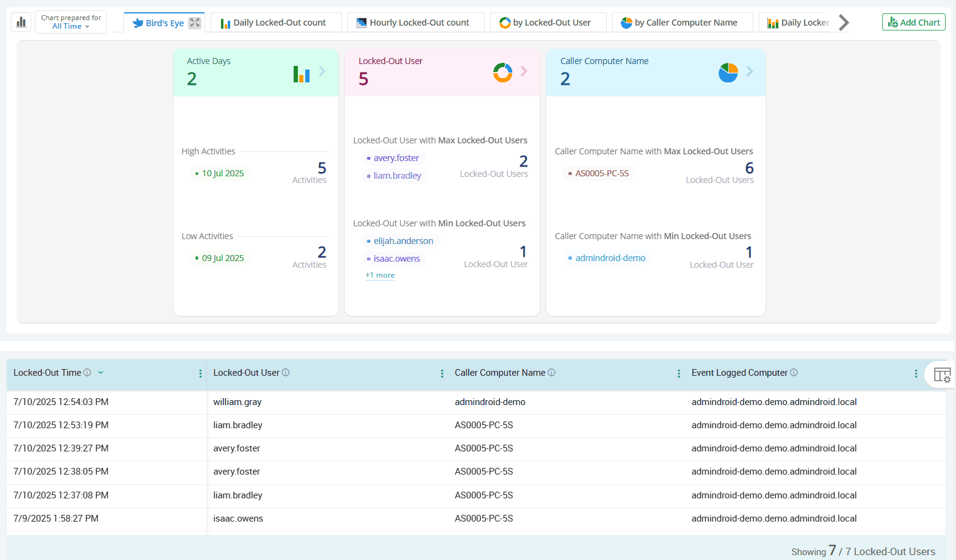Image resolution: width=956 pixels, height=560 pixels.
Task: Click info icon beside Event Logged Computer
Action: coord(794,373)
